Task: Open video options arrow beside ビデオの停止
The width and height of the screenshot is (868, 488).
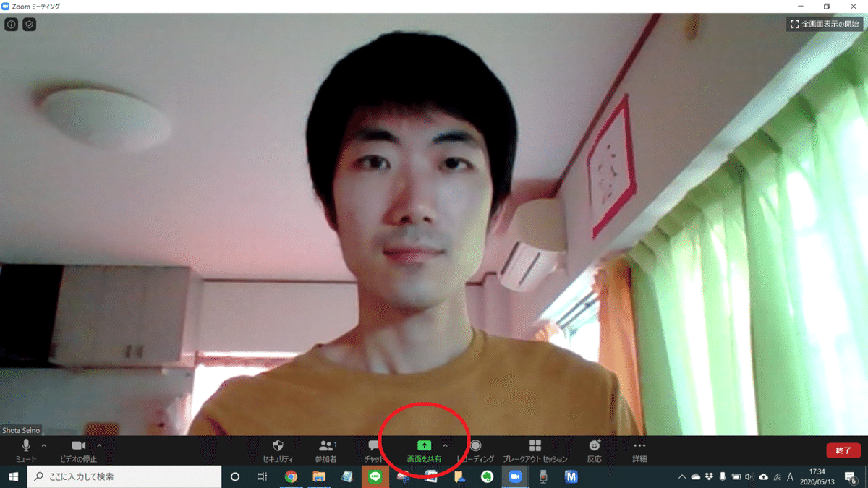Action: 99,446
